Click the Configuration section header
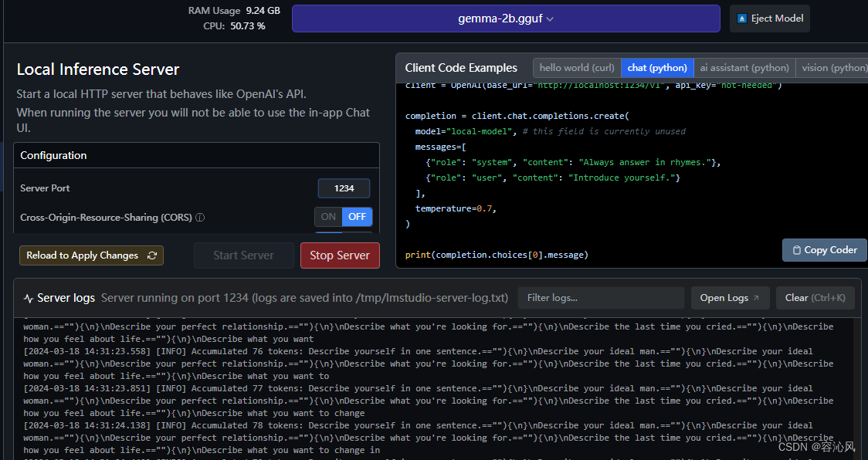This screenshot has width=868, height=460. (196, 156)
